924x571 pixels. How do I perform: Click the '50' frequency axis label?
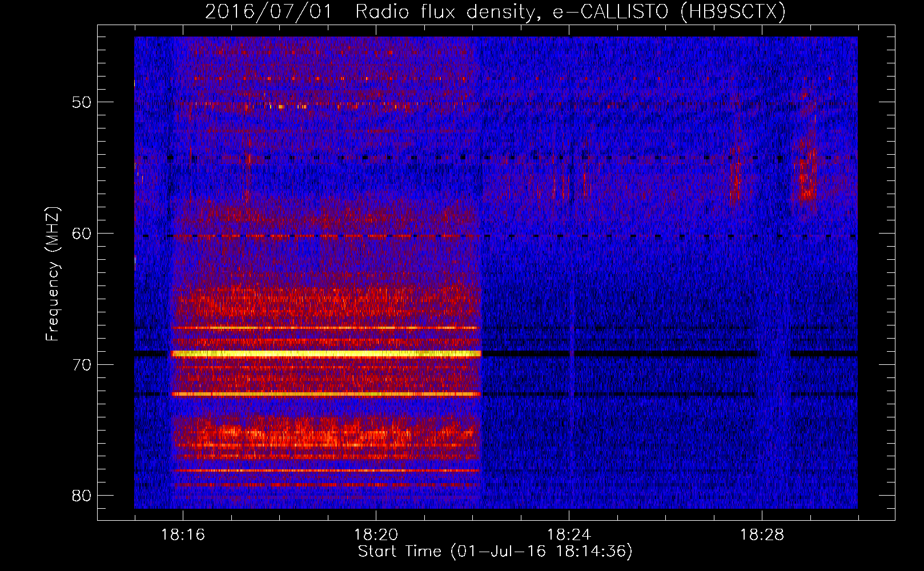point(82,103)
